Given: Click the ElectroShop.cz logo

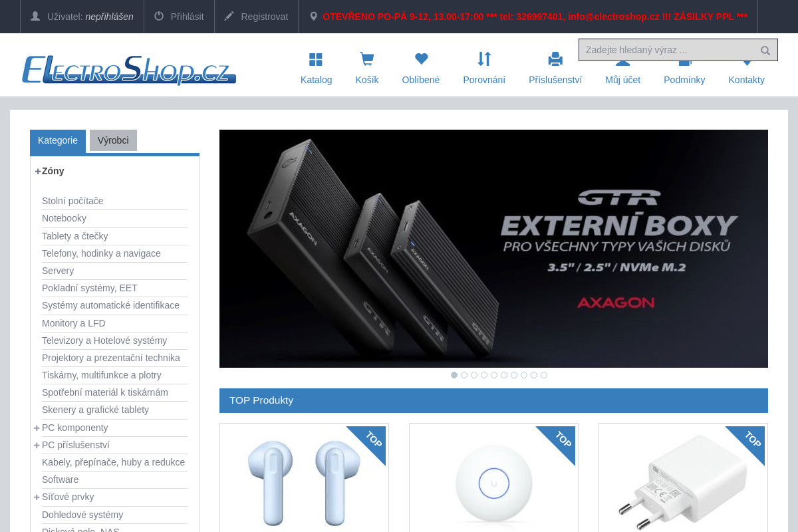Looking at the screenshot, I should click(129, 71).
